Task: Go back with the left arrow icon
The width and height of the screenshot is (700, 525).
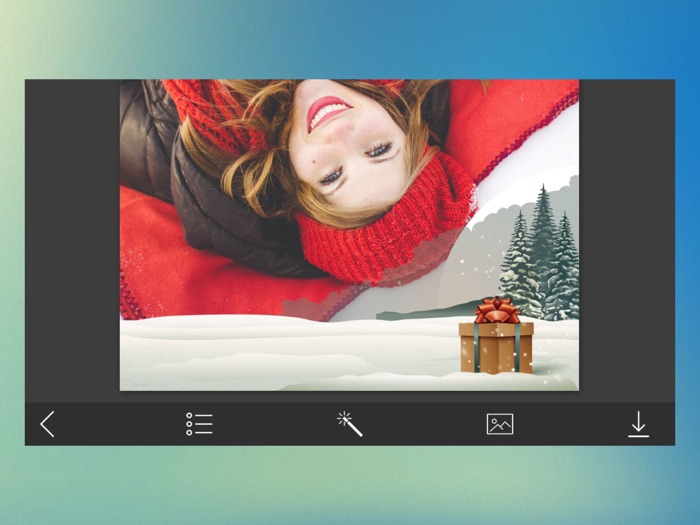Action: coord(47,424)
